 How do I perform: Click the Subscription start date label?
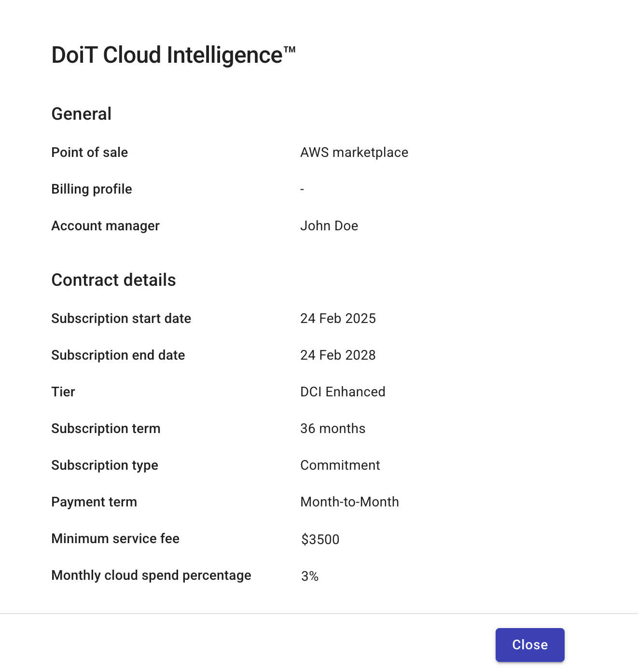(x=121, y=319)
